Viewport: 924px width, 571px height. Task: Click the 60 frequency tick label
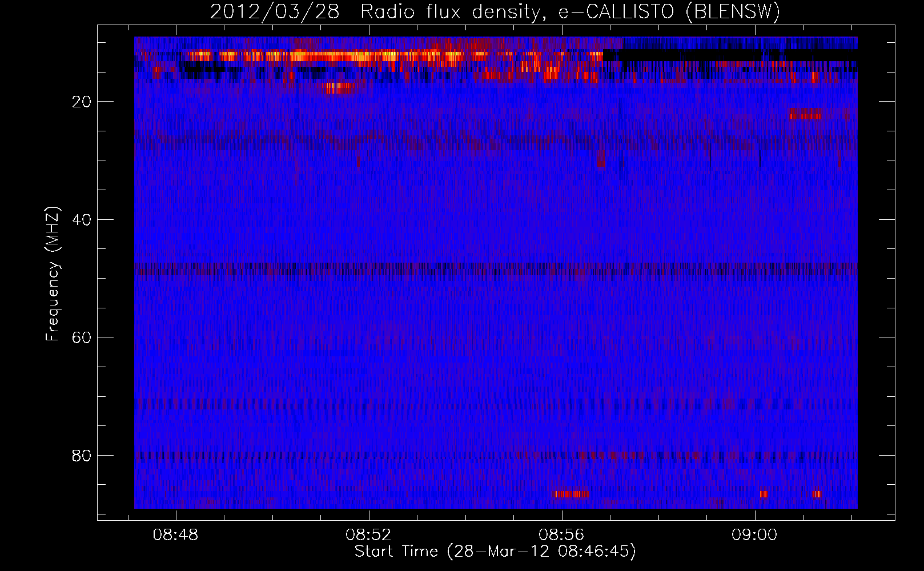[82, 337]
